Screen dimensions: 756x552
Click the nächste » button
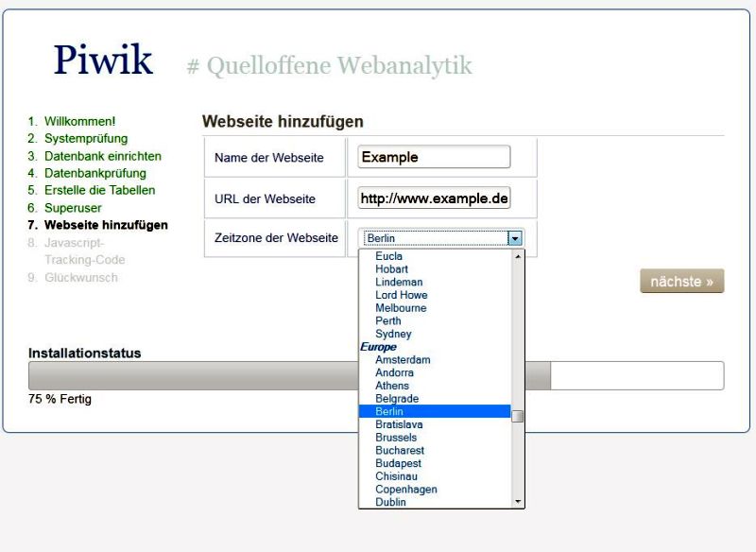681,281
